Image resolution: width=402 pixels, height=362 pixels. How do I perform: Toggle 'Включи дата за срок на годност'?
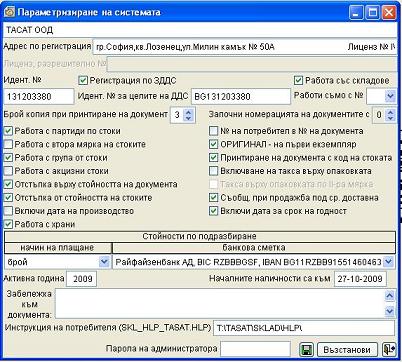(213, 211)
